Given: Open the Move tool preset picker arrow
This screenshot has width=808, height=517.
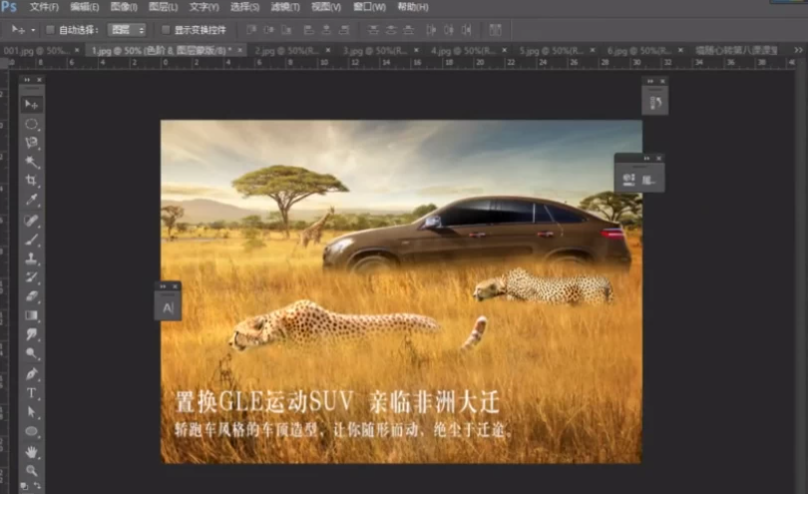Looking at the screenshot, I should click(x=33, y=30).
